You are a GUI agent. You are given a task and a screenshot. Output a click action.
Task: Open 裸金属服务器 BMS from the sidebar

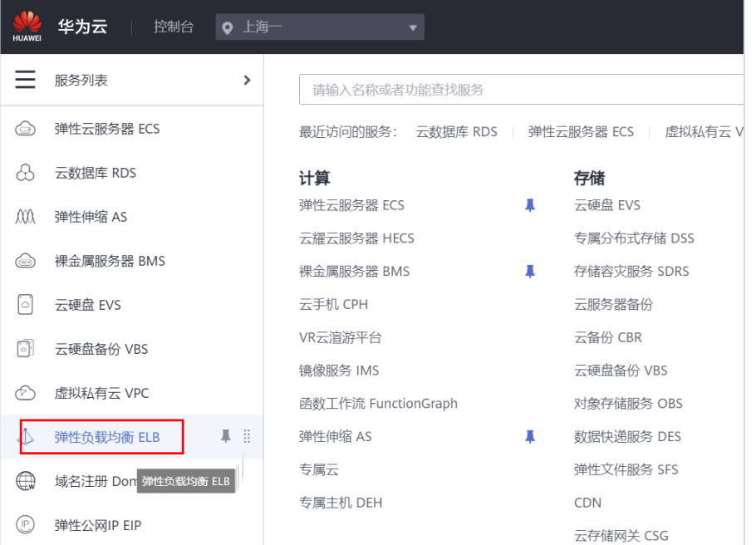[110, 261]
